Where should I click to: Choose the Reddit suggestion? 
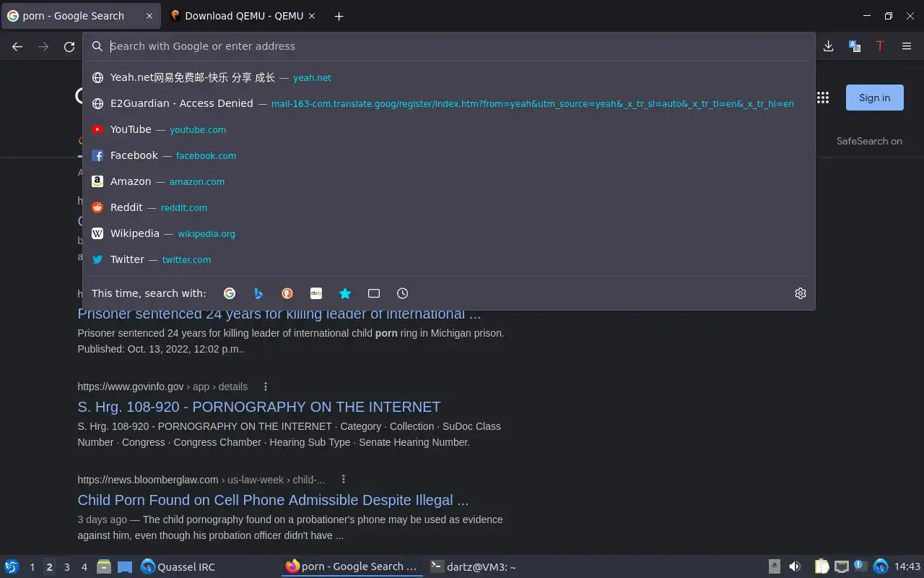pyautogui.click(x=449, y=208)
